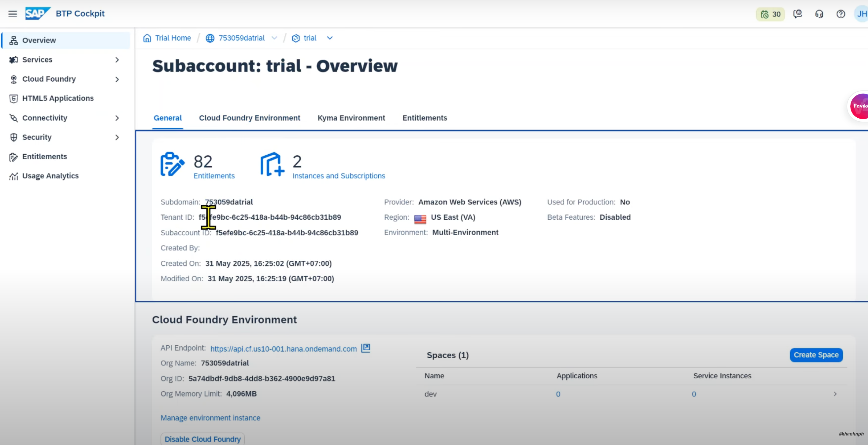Click the Trial Home house icon
Image resolution: width=868 pixels, height=445 pixels.
[x=147, y=38]
